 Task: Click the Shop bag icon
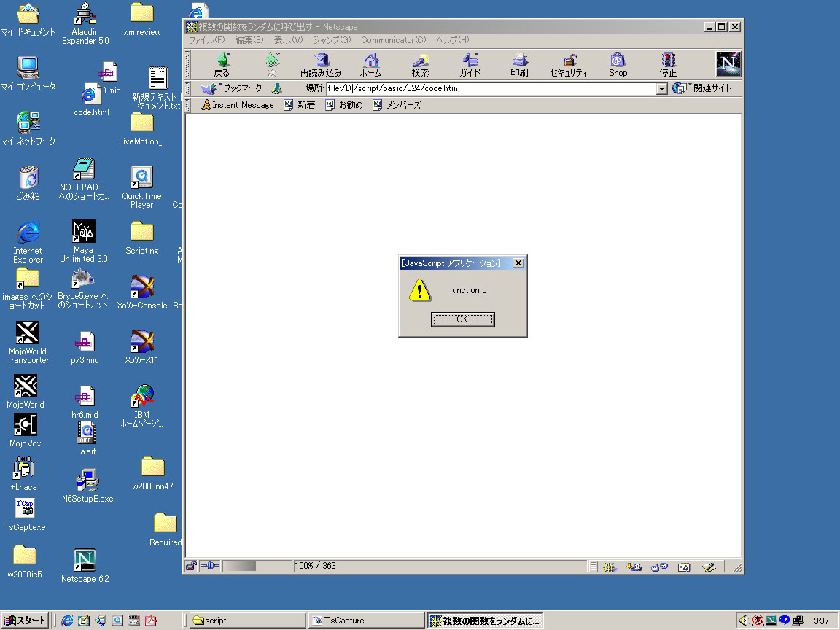(618, 61)
